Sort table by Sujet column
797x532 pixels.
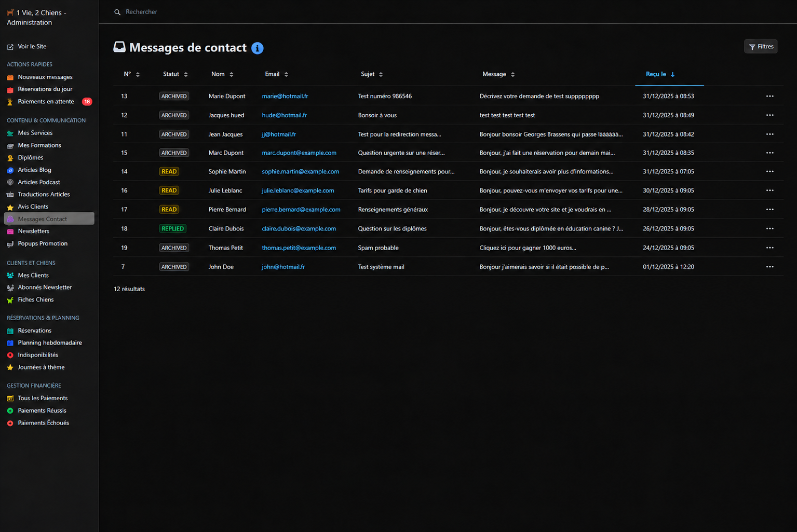[x=372, y=74]
